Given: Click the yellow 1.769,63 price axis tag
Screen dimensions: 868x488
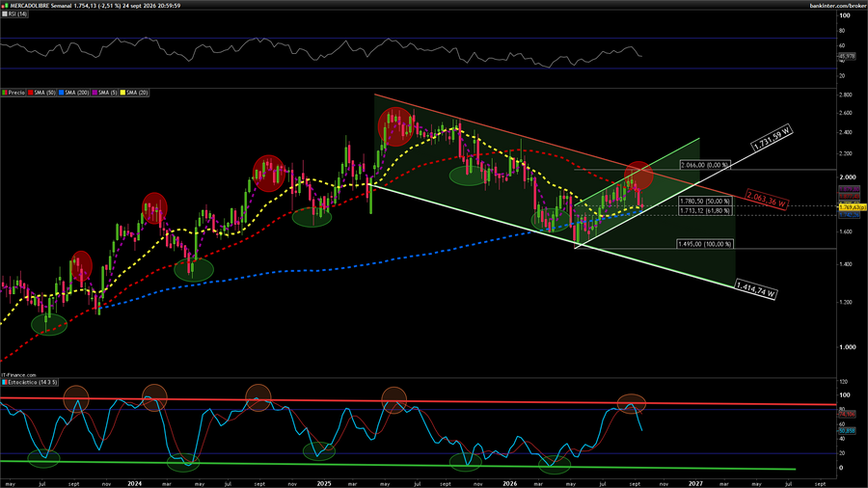Looking at the screenshot, I should tap(853, 207).
